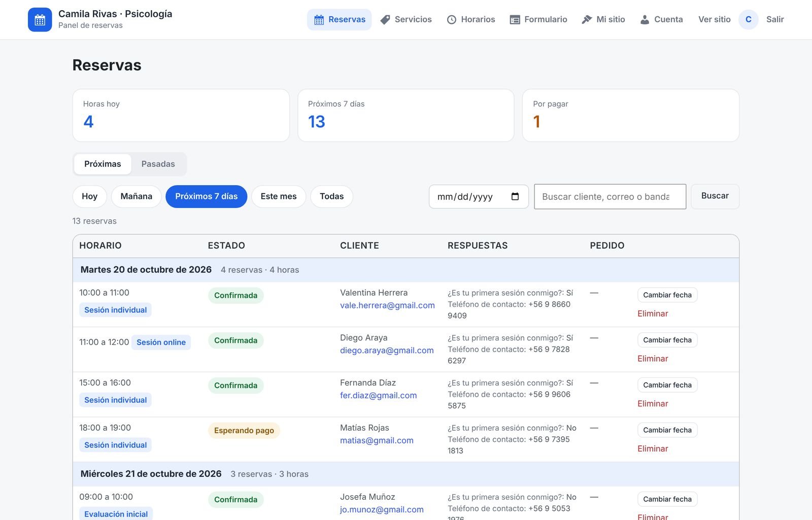Click the Buscar button

(x=715, y=196)
